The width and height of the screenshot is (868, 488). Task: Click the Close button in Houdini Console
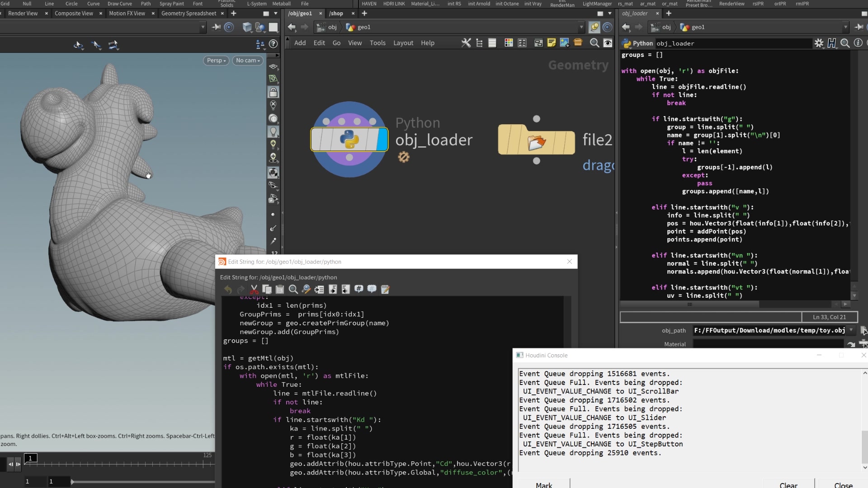click(x=843, y=484)
